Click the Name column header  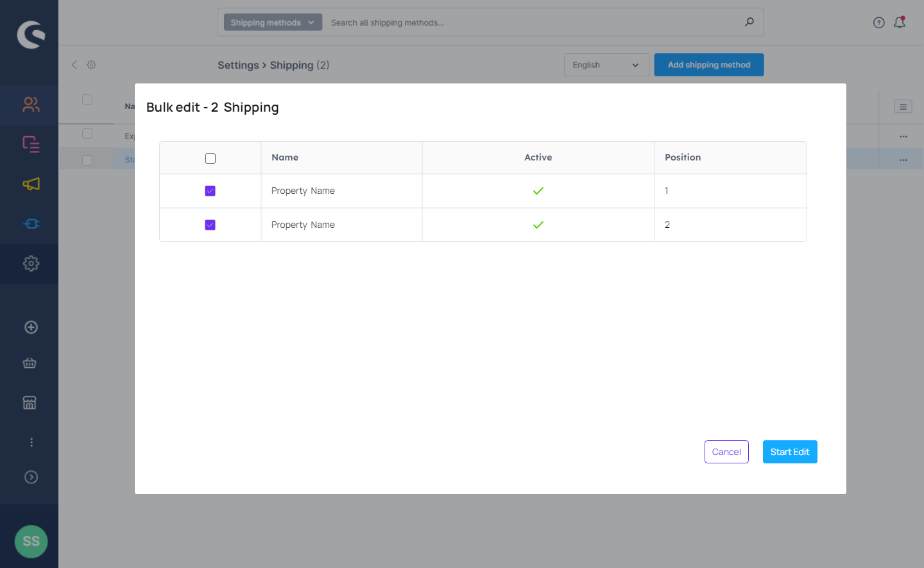285,157
